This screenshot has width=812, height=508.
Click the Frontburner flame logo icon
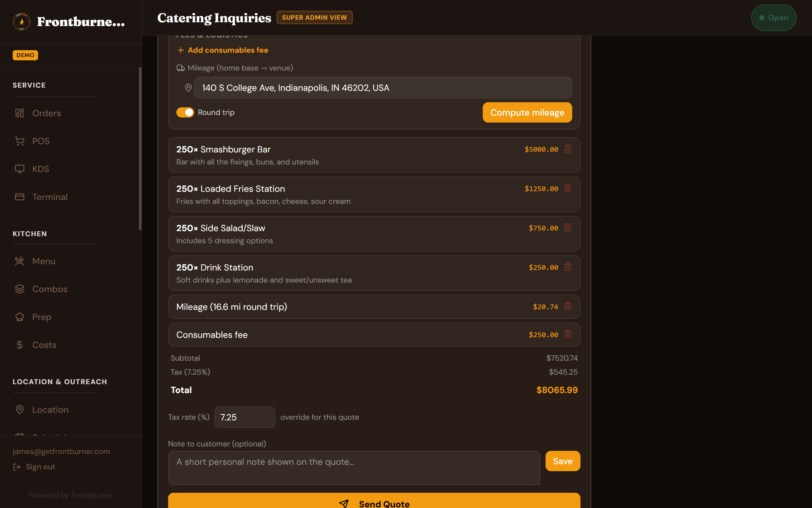[x=22, y=22]
